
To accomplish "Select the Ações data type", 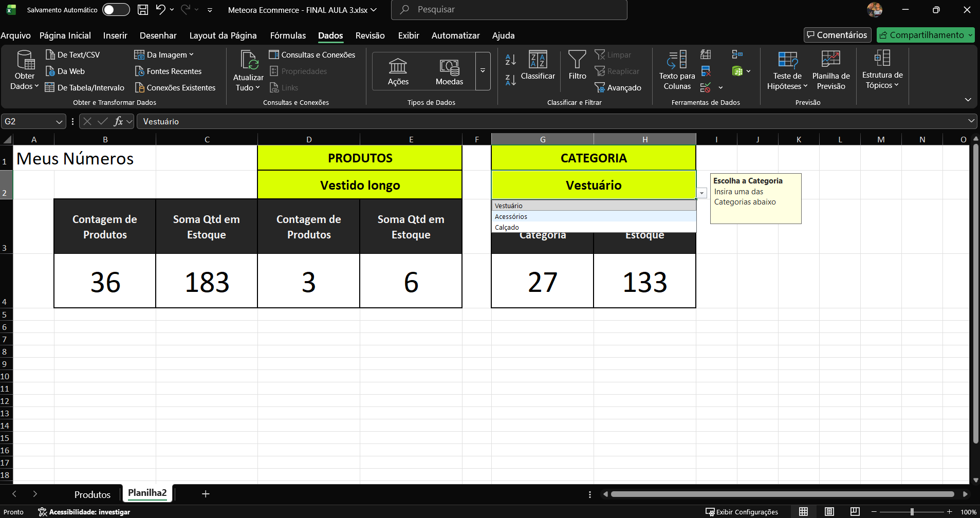I will pos(398,71).
